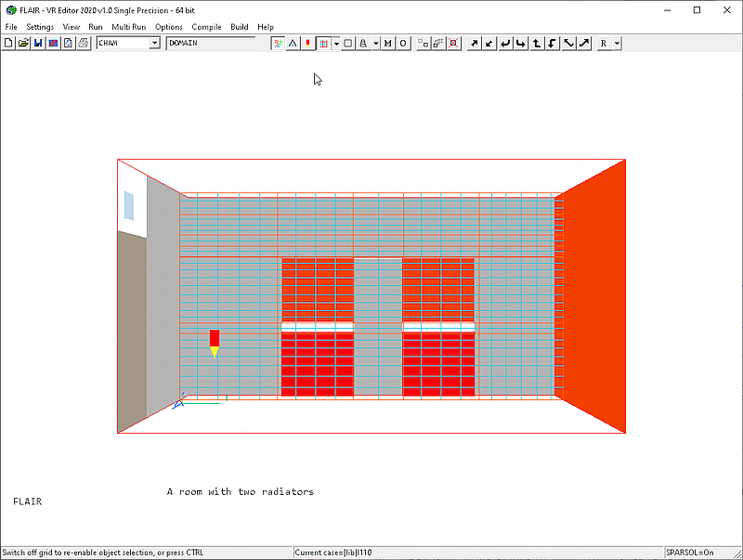This screenshot has width=743, height=560.
Task: Click the up arrow view movement icon
Action: (x=537, y=44)
